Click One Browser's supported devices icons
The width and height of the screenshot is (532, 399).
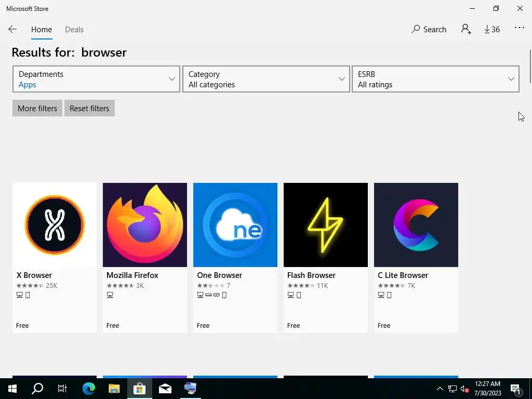click(x=212, y=295)
